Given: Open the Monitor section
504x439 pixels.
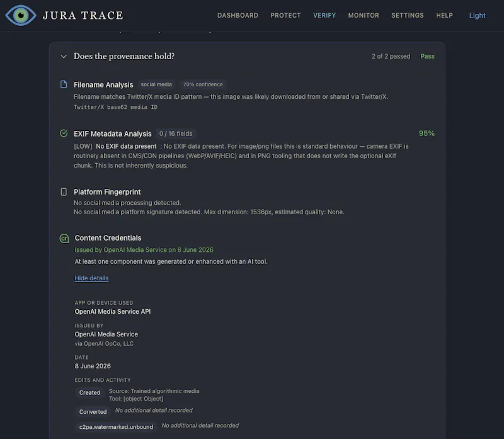Looking at the screenshot, I should pyautogui.click(x=364, y=15).
